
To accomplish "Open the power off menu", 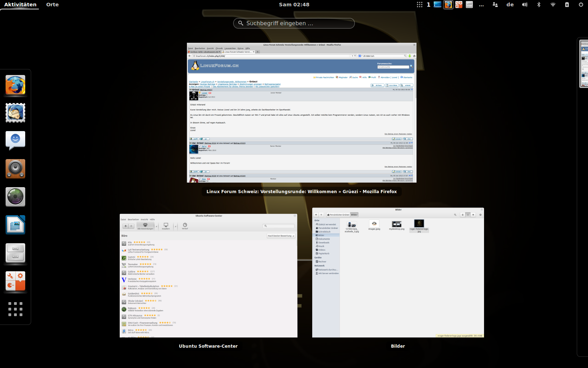I will [581, 5].
